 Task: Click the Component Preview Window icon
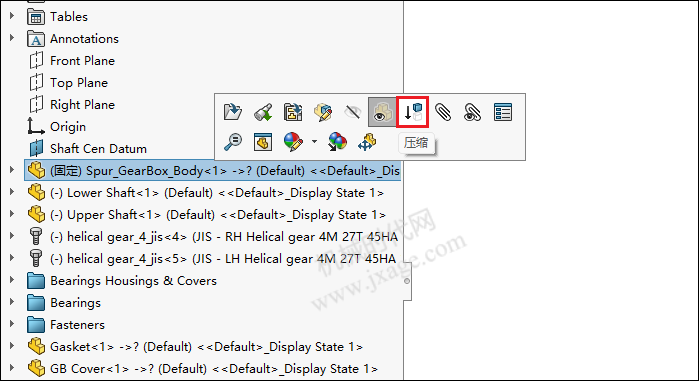click(x=263, y=142)
